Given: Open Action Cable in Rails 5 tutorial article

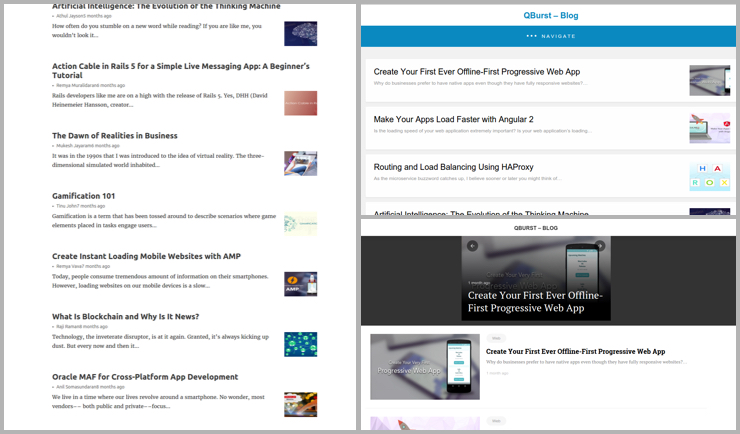Looking at the screenshot, I should (181, 71).
